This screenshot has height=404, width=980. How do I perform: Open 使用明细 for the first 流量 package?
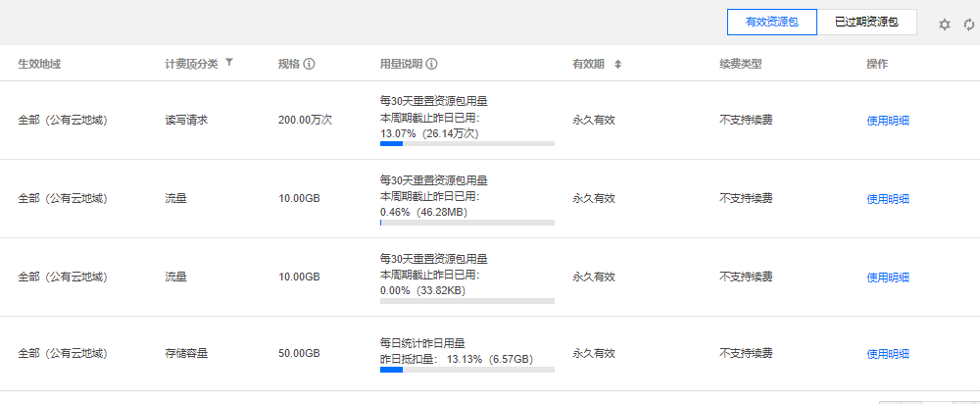[888, 199]
